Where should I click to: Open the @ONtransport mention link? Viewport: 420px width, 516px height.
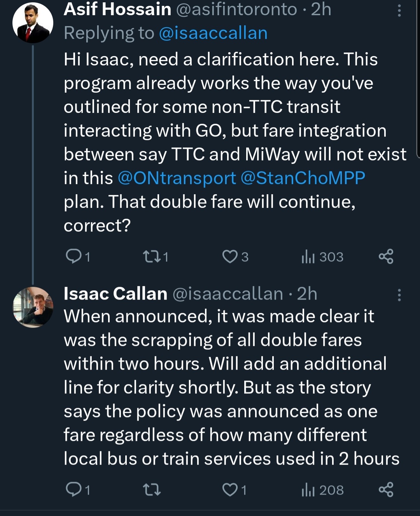(x=177, y=178)
